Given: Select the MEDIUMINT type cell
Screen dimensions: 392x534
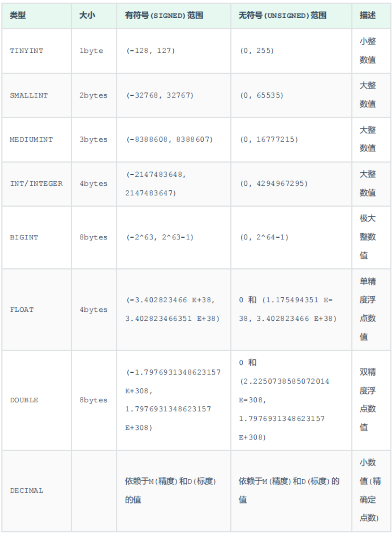Looking at the screenshot, I should coord(31,139).
